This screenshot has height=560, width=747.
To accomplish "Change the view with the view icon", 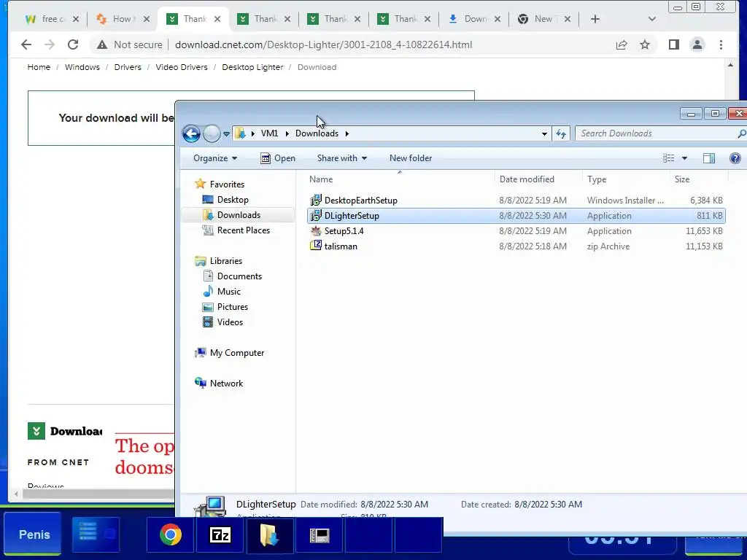I will click(668, 158).
